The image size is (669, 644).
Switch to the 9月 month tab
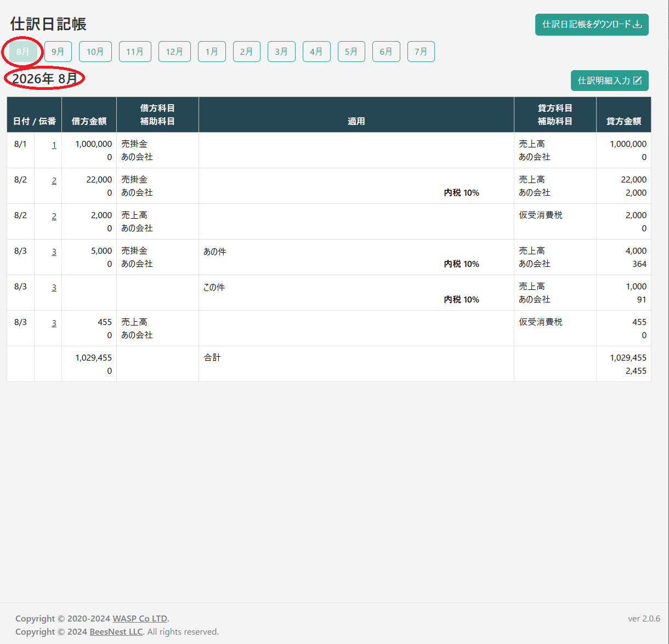58,52
